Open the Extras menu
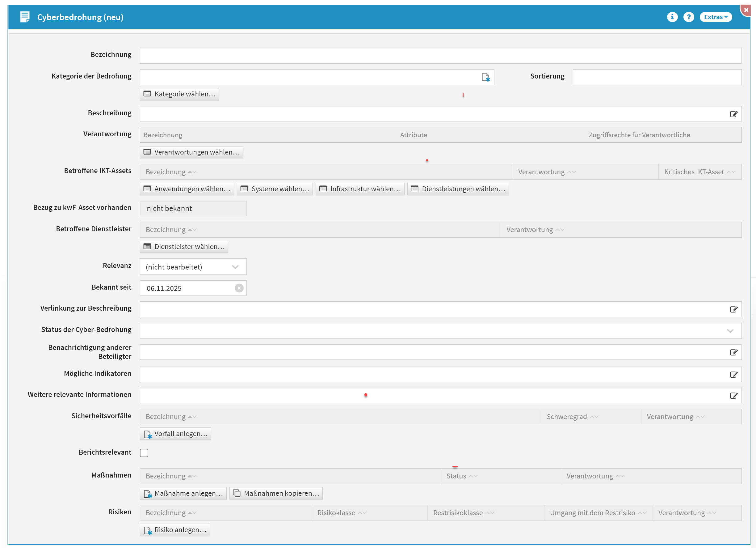Image resolution: width=756 pixels, height=548 pixels. point(715,17)
